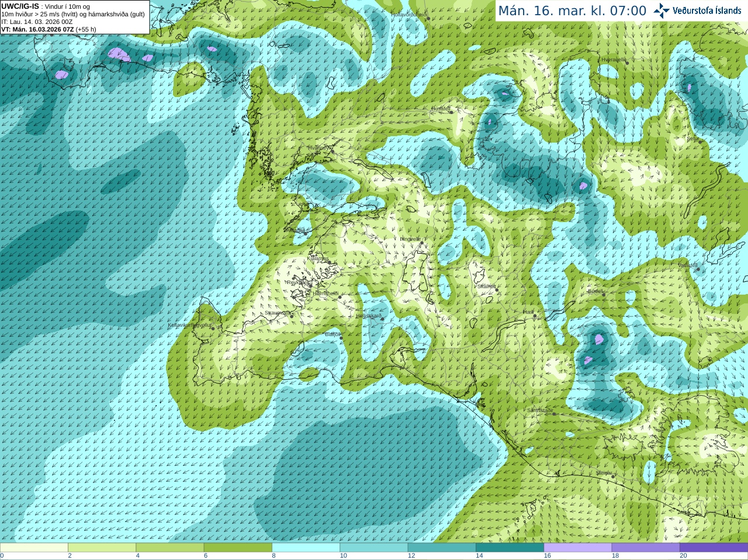This screenshot has height=560, width=748.
Task: Select the Búrfell station label
Action: point(595,291)
